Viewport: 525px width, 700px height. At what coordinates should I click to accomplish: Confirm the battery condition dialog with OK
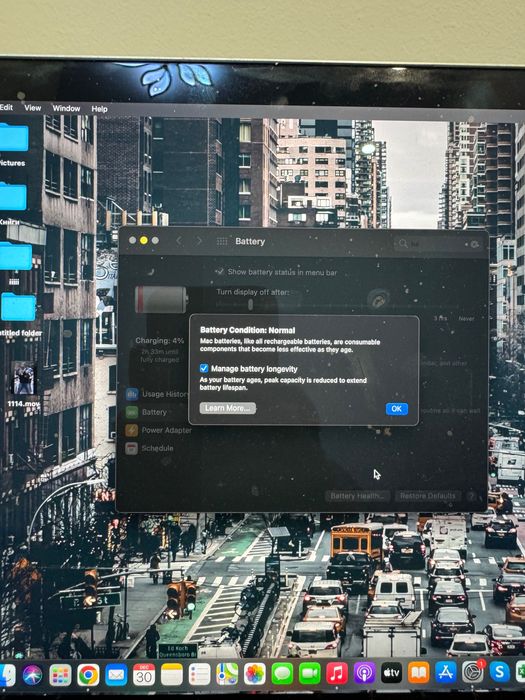tap(396, 408)
